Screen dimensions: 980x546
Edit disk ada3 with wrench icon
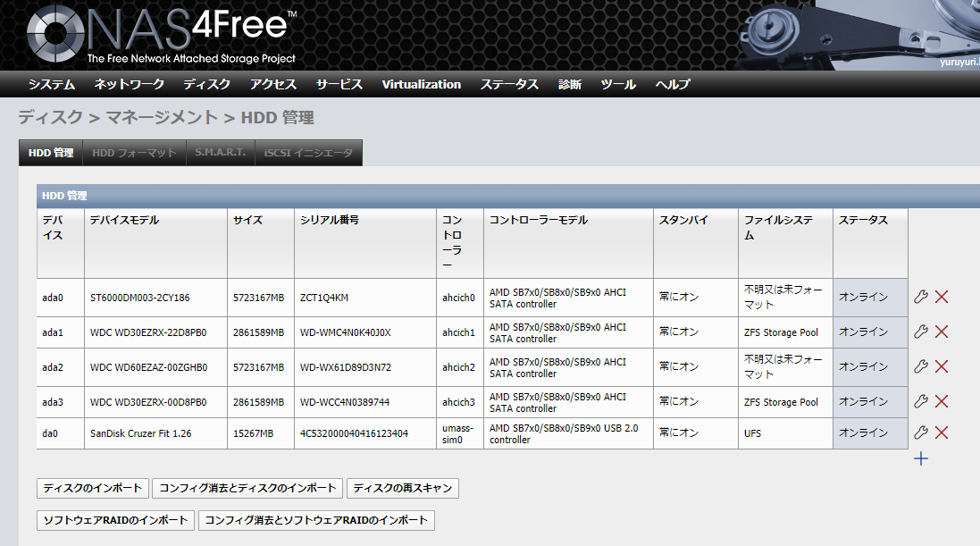[921, 401]
